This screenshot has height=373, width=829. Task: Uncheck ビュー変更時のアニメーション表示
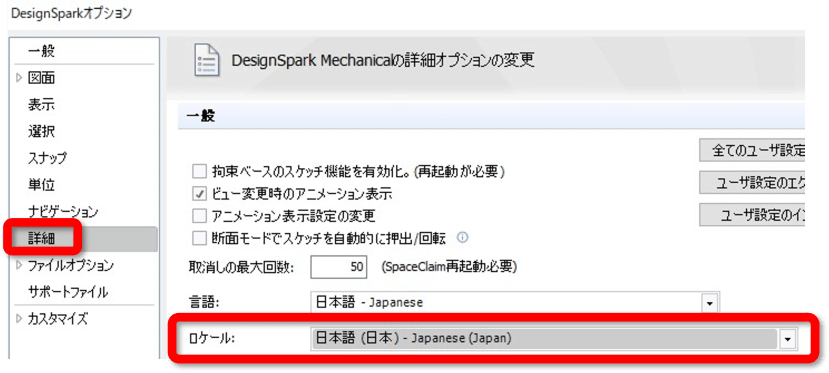(x=199, y=194)
